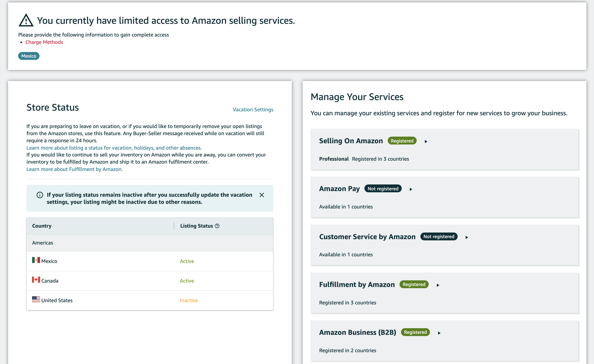Dismiss the inactive listing info banner
594x364 pixels.
[262, 195]
